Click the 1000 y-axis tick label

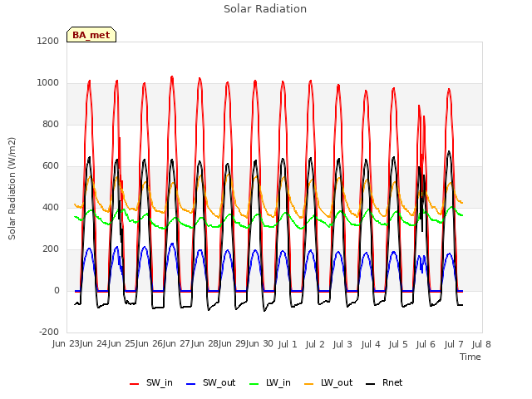point(48,83)
